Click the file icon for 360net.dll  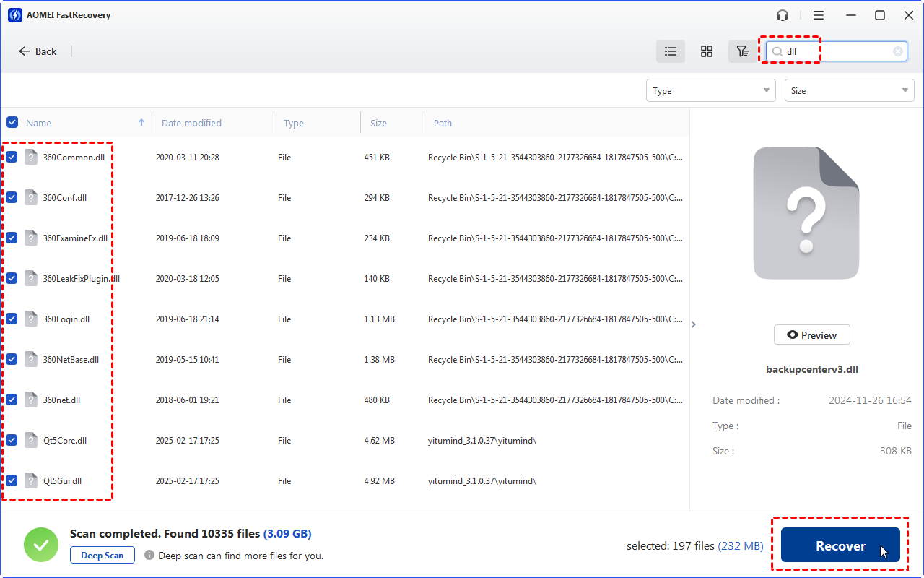click(31, 400)
